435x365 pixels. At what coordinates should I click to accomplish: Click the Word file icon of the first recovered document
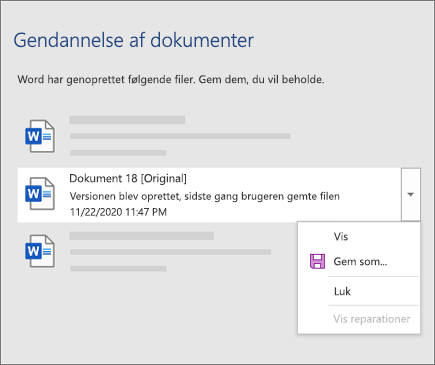point(40,136)
